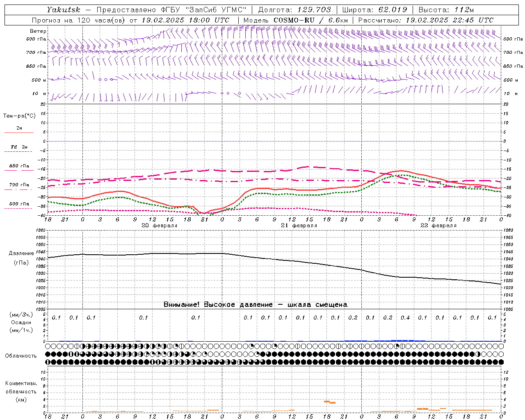Click the forecast start time 19.02.2025 18:00 UTC

pos(185,20)
